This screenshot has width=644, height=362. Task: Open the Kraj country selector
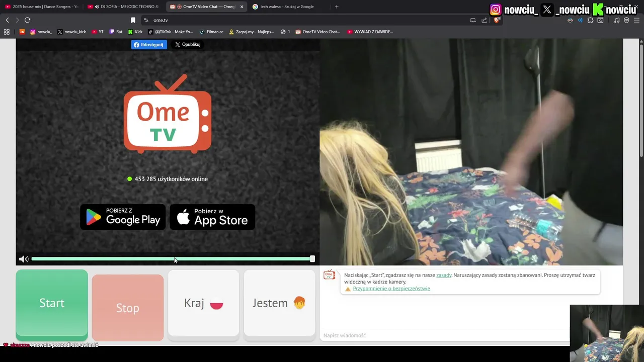(203, 303)
